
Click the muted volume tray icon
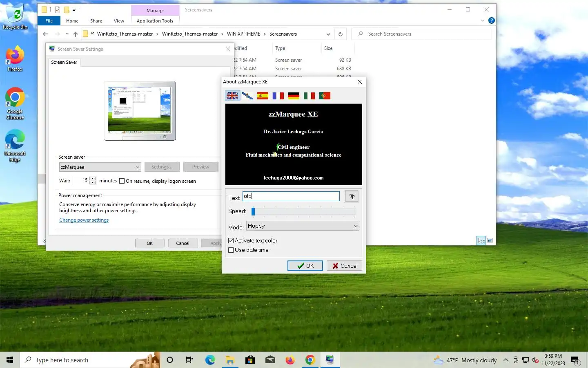535,360
